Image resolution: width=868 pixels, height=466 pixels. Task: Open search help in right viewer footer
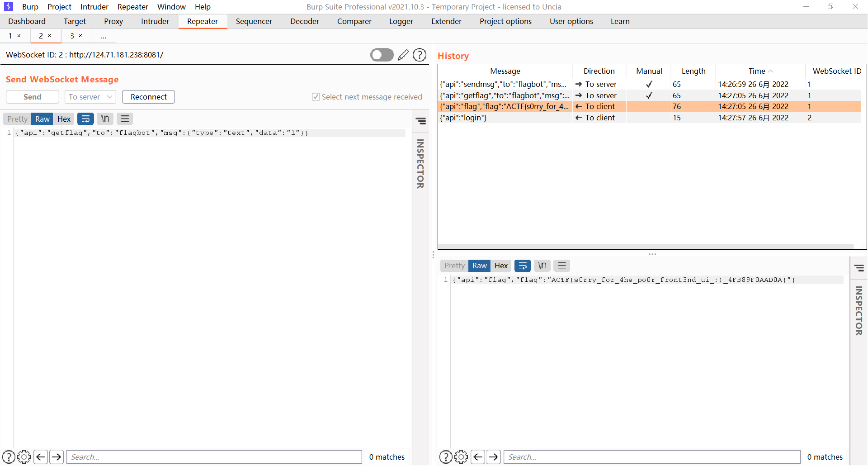446,457
